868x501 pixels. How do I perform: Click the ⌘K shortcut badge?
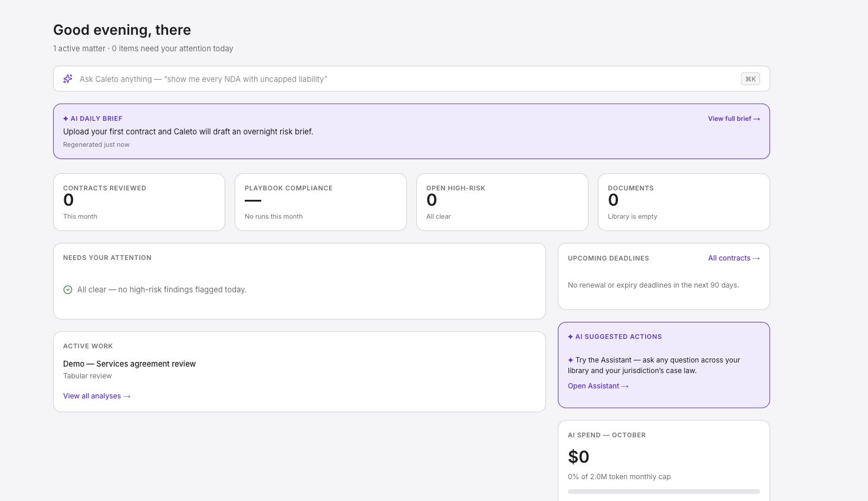pyautogui.click(x=750, y=79)
